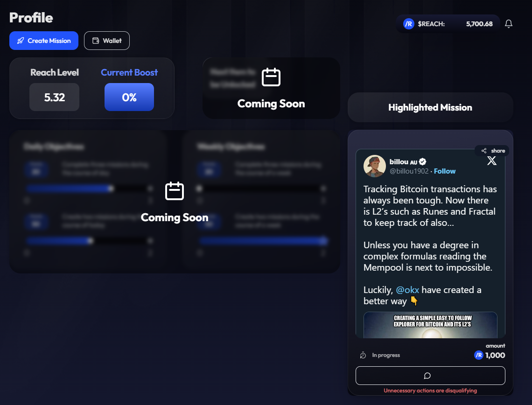Click the verified badge next to billou
This screenshot has height=405, width=532.
(422, 161)
